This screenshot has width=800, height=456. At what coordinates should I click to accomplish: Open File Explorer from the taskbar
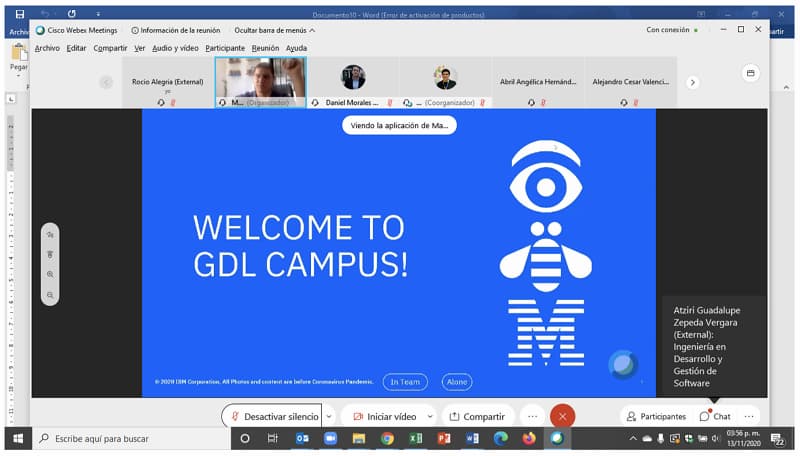point(359,438)
